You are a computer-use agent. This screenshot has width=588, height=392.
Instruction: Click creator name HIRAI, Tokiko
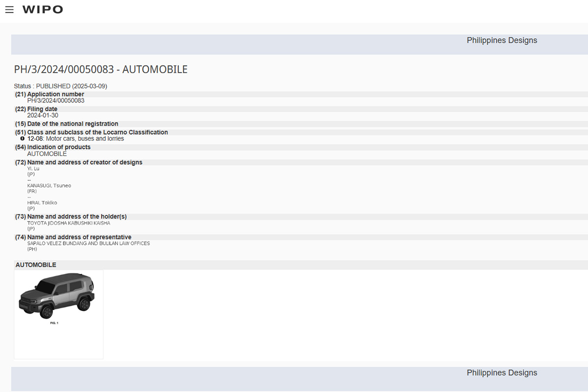tap(42, 203)
